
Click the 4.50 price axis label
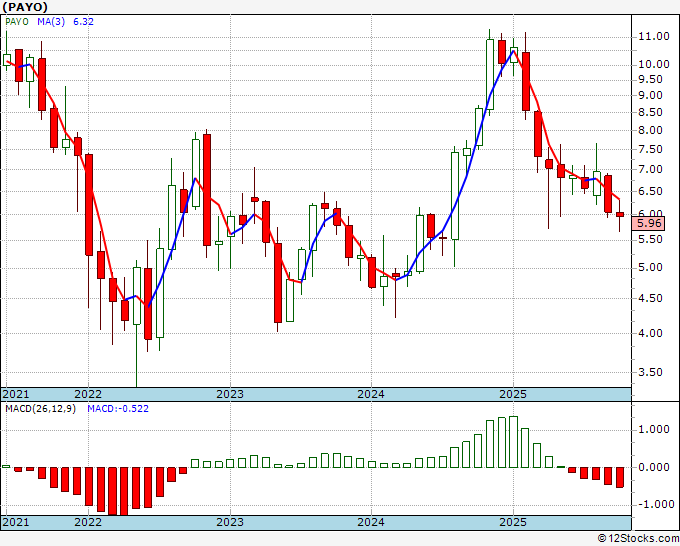(x=650, y=298)
